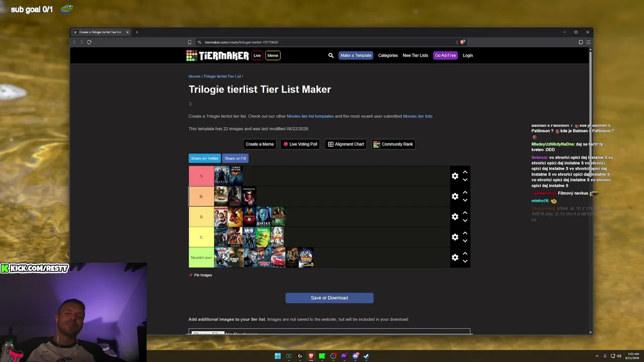Open Steam from the taskbar
This screenshot has width=644, height=362.
tap(366, 356)
